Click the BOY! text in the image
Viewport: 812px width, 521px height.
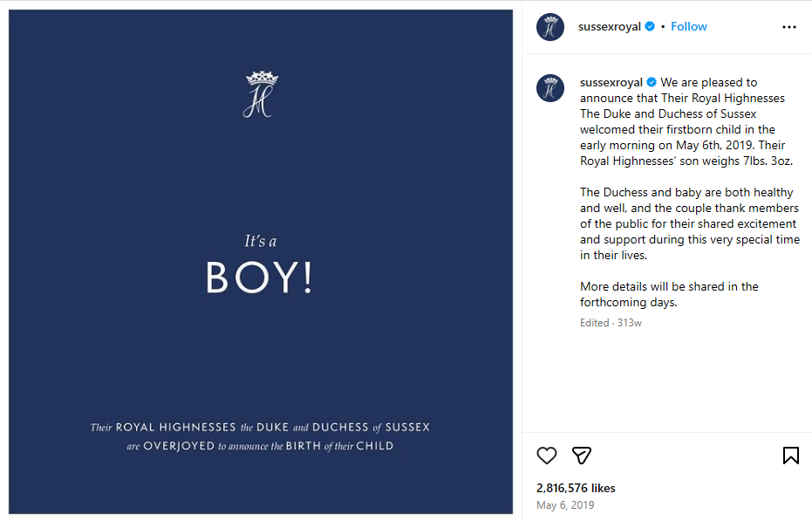(259, 278)
